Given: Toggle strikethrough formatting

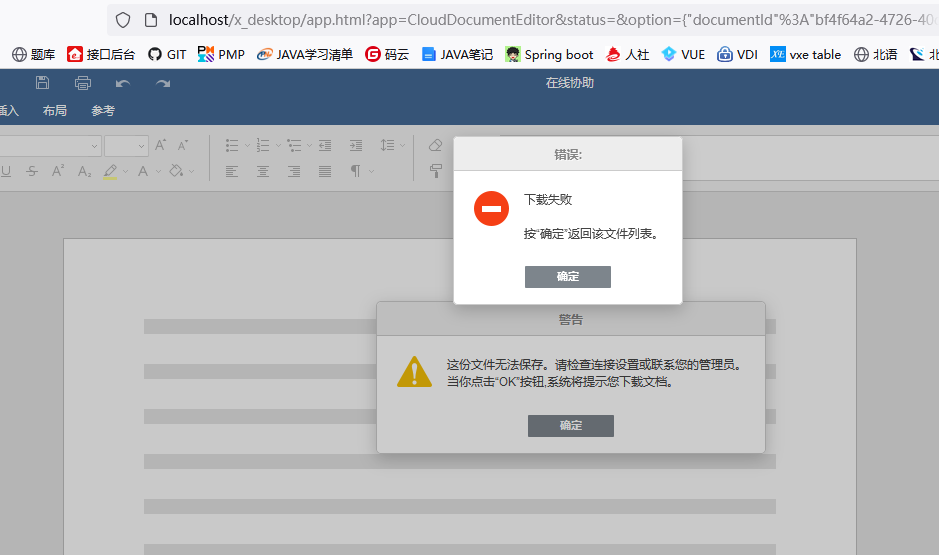Looking at the screenshot, I should tap(32, 171).
